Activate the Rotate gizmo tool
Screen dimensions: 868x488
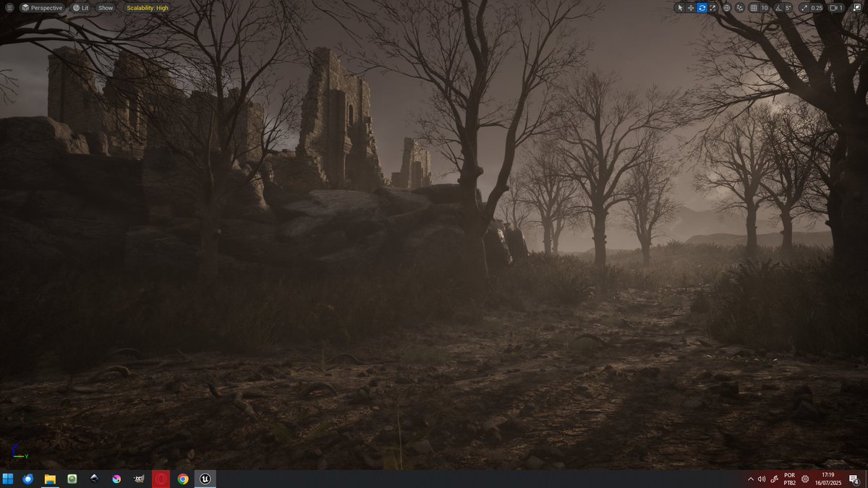702,8
